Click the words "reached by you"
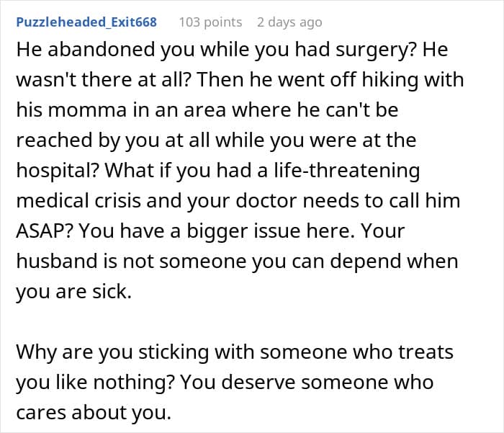 (x=87, y=141)
